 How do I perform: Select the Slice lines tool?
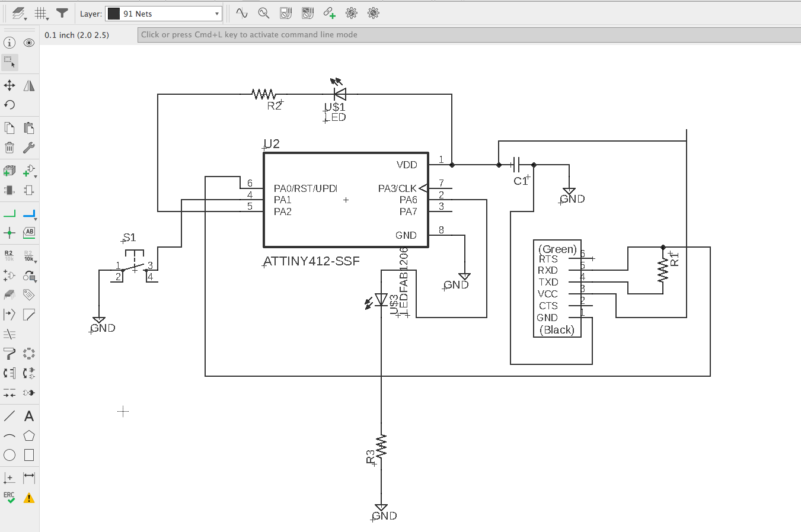click(9, 334)
